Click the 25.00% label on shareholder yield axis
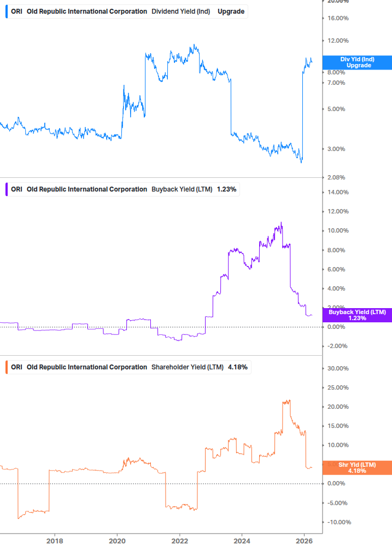The width and height of the screenshot is (392, 550). 338,387
